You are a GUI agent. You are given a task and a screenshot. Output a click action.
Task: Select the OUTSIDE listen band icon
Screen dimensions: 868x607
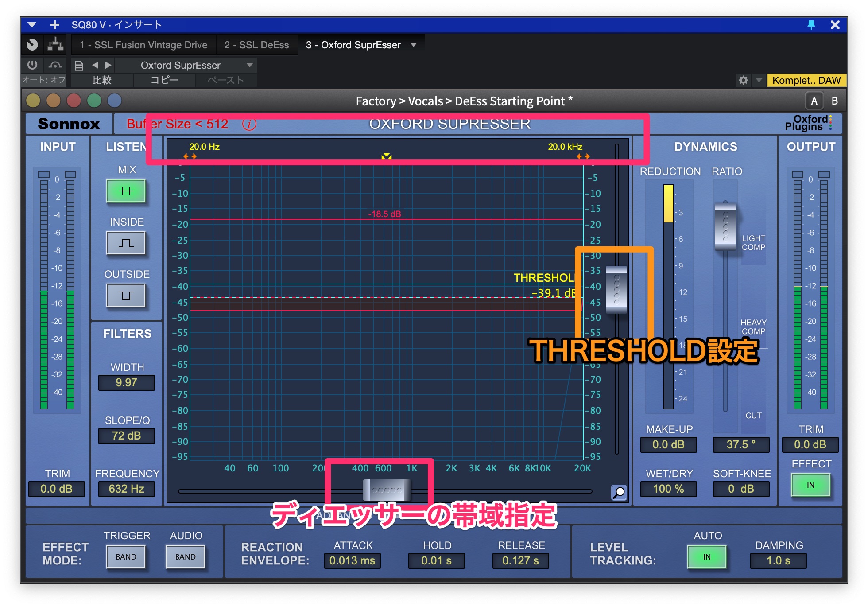pos(126,295)
